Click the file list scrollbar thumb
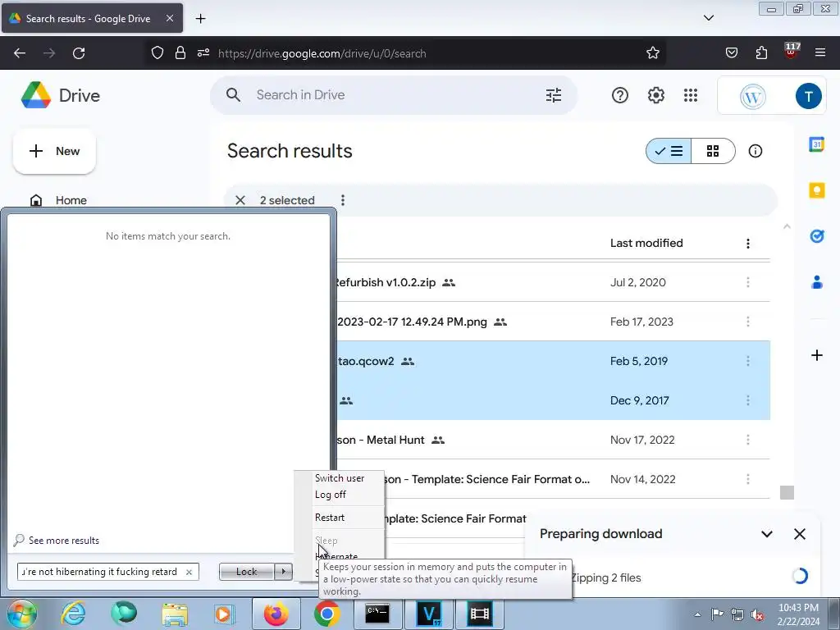This screenshot has height=630, width=840. (787, 492)
